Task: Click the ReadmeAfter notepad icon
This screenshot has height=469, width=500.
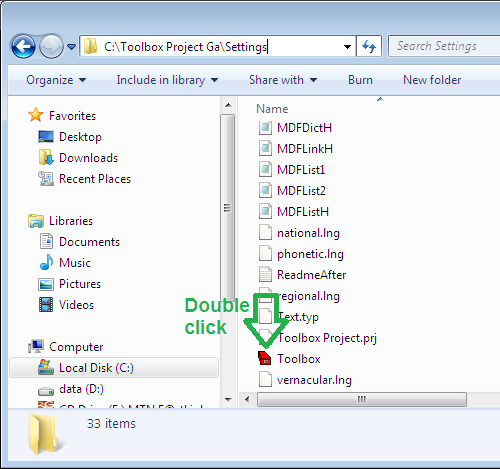Action: [x=265, y=275]
